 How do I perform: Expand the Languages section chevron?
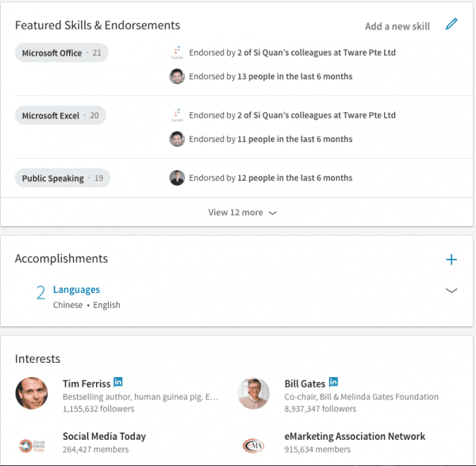click(x=451, y=291)
